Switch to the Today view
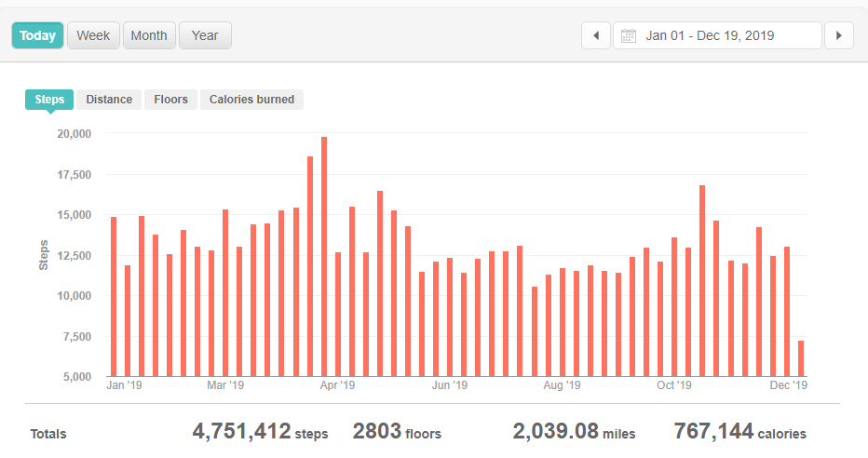Image resolution: width=868 pixels, height=458 pixels. point(38,36)
